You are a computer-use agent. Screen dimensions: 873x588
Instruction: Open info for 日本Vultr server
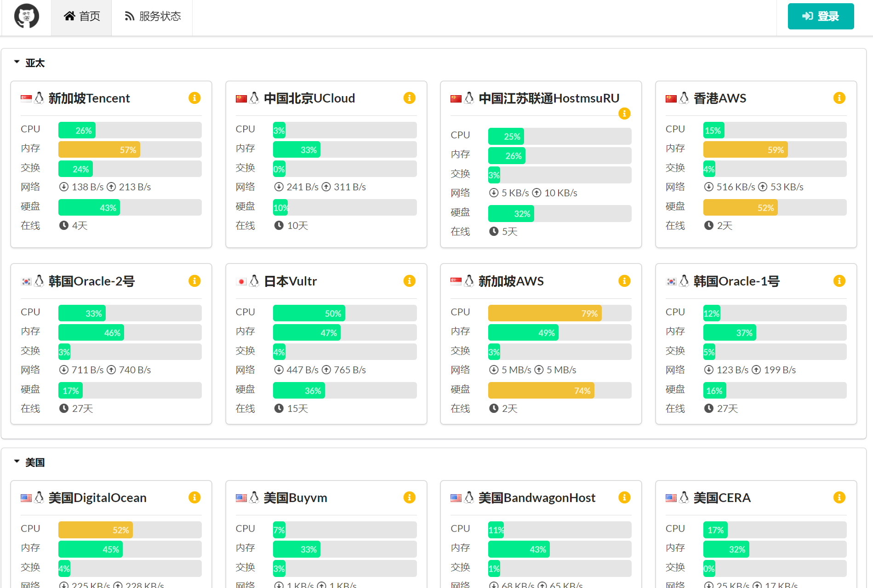(410, 281)
